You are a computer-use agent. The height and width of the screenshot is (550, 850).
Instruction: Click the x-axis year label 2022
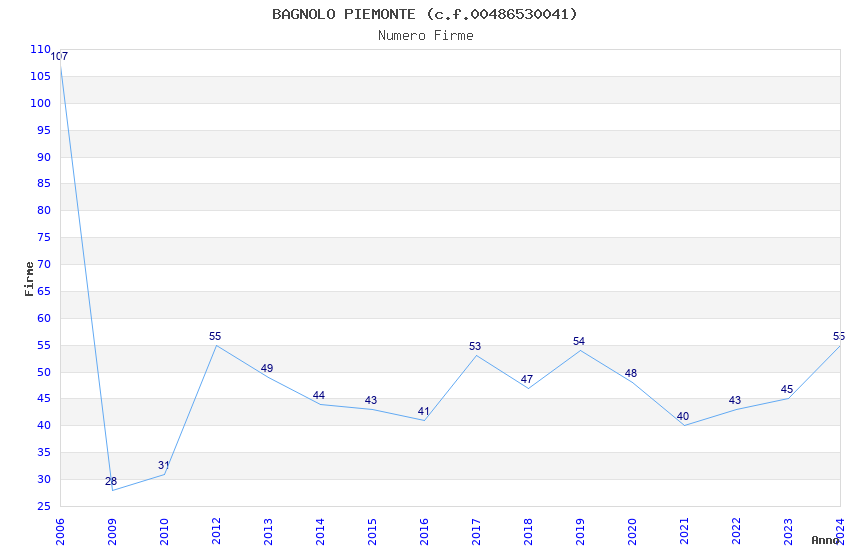coord(736,532)
